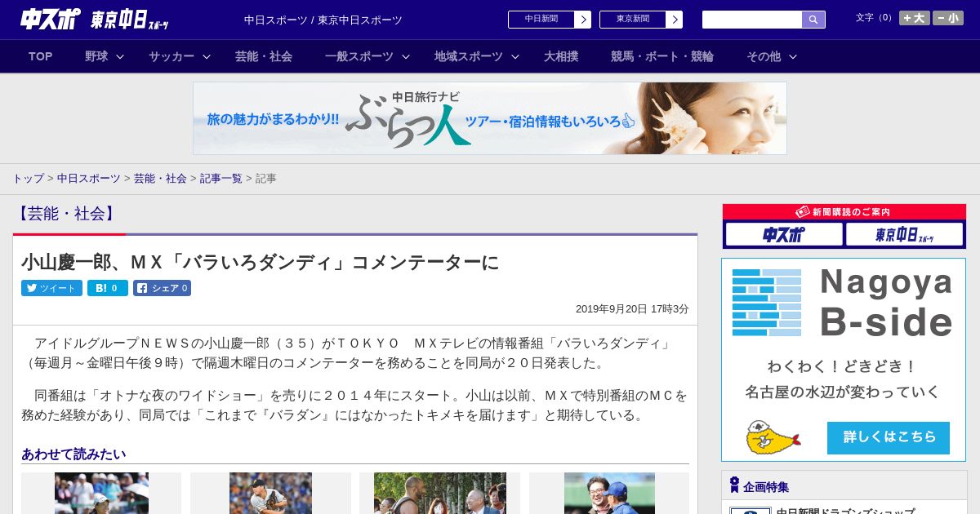Click the Nagoya B-side building logo
This screenshot has height=514, width=980.
767,302
